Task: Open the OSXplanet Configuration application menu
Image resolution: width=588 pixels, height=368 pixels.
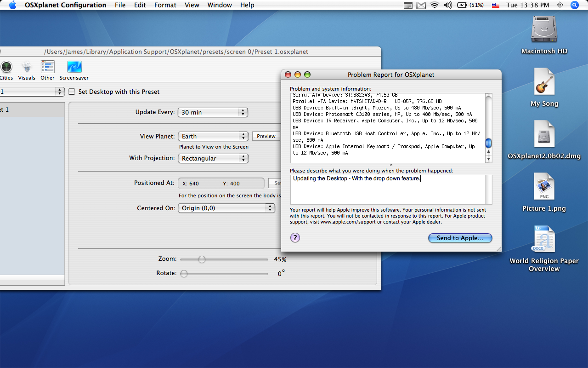Action: [x=65, y=5]
